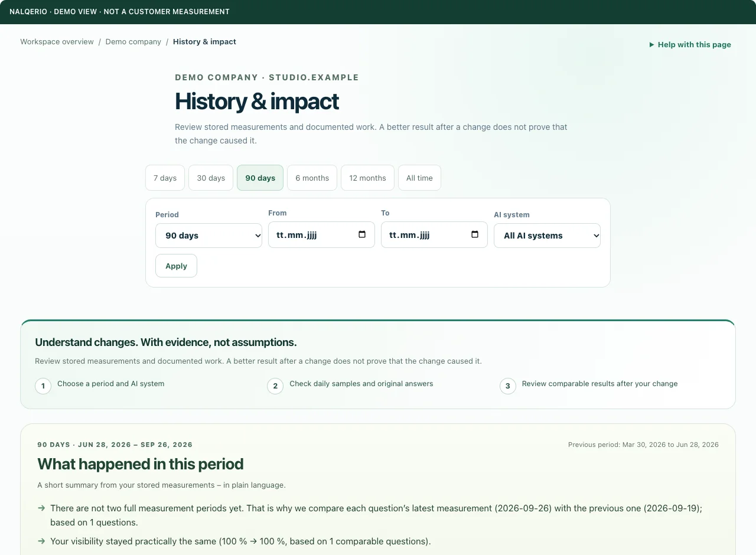Click the 'DEMO COMPANY · STUDIO.EXAMPLE' label

coord(267,77)
